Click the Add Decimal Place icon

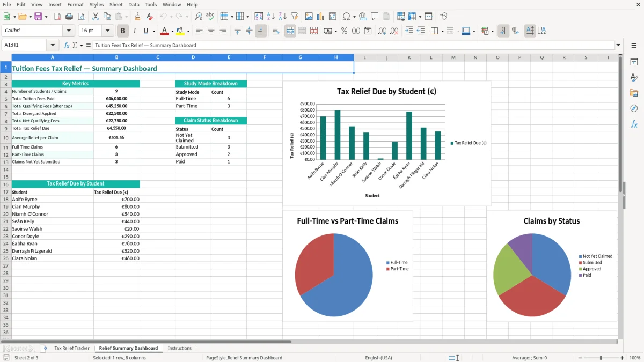tap(382, 31)
